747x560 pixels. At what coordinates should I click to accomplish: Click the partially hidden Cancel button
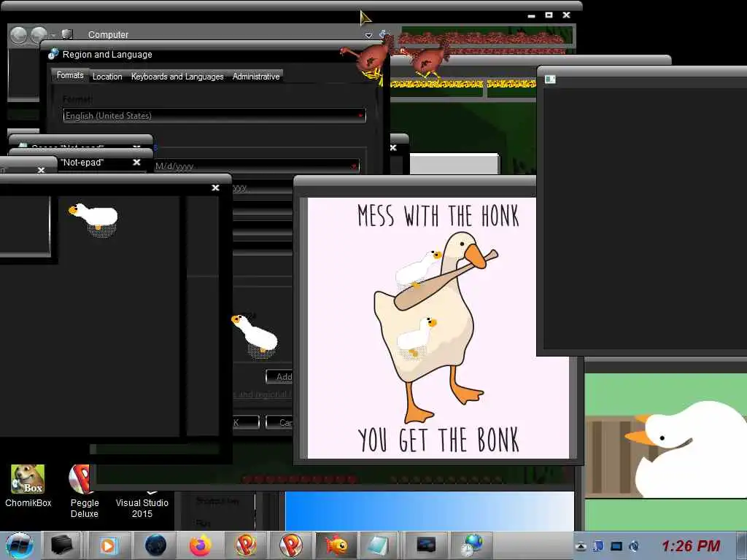(279, 422)
